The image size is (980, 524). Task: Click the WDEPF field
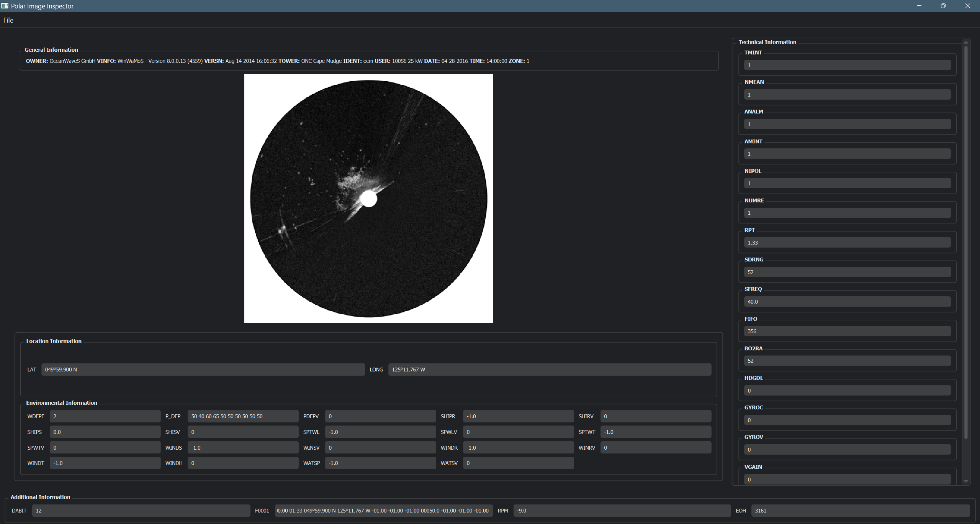(105, 416)
